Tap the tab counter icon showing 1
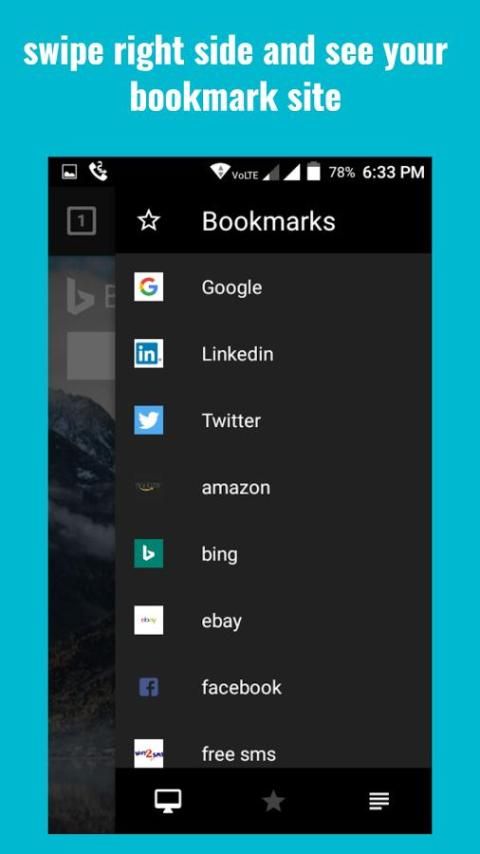The height and width of the screenshot is (854, 480). 81,221
